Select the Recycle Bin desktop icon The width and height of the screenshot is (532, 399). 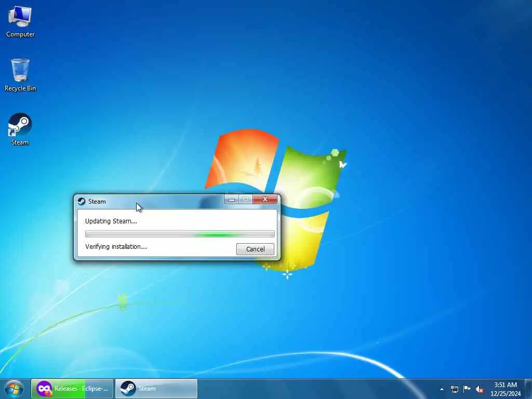(20, 75)
